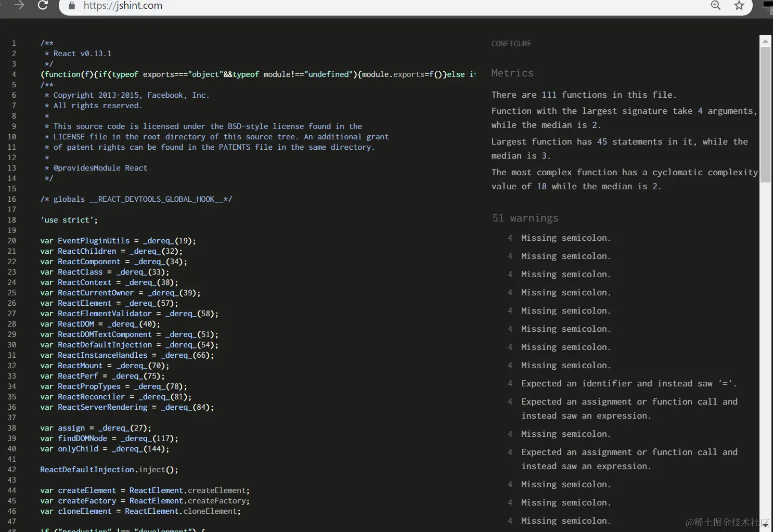Click comment '* Copyright 2013-2015, Facebook, Inc.'
This screenshot has height=532, width=773.
click(x=127, y=95)
